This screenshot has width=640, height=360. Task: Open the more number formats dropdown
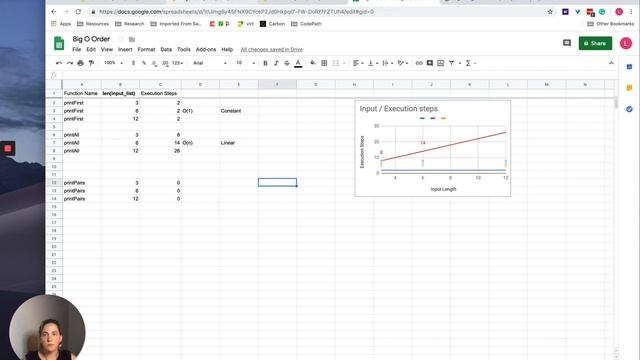coord(177,63)
